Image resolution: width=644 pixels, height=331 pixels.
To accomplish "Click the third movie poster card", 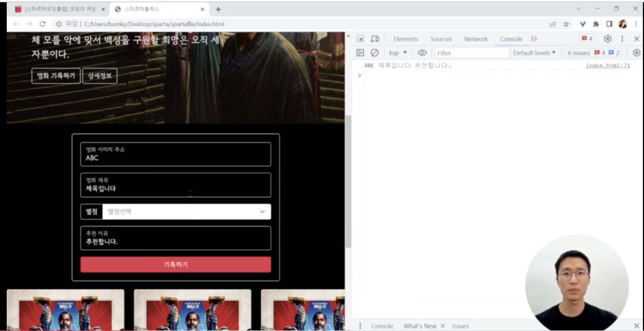I will click(303, 310).
